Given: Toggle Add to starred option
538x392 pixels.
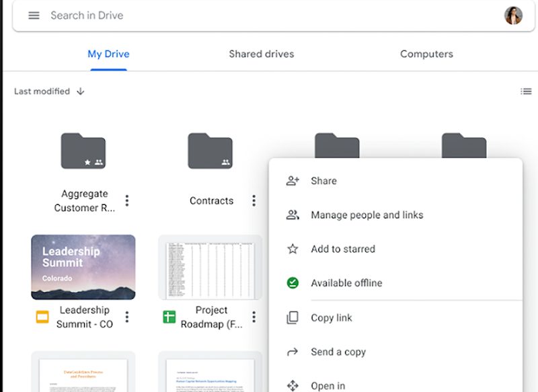Looking at the screenshot, I should point(293,249).
